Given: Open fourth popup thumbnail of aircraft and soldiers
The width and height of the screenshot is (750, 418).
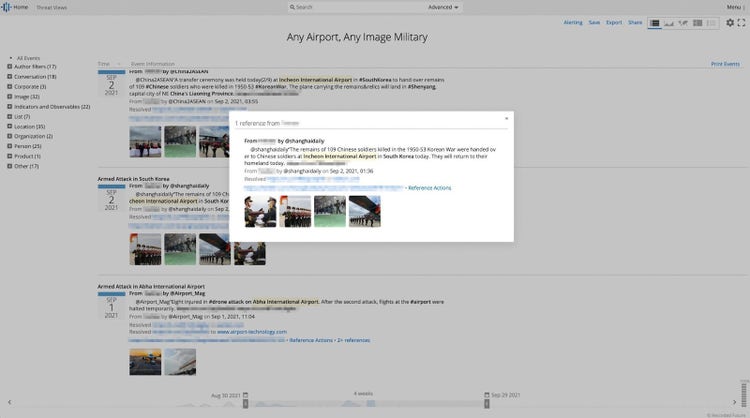Looking at the screenshot, I should 365,211.
